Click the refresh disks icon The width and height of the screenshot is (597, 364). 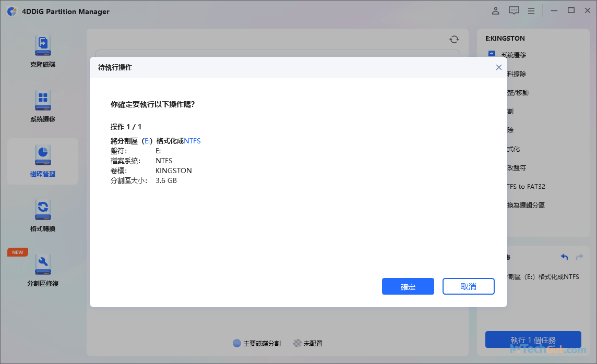[x=454, y=39]
